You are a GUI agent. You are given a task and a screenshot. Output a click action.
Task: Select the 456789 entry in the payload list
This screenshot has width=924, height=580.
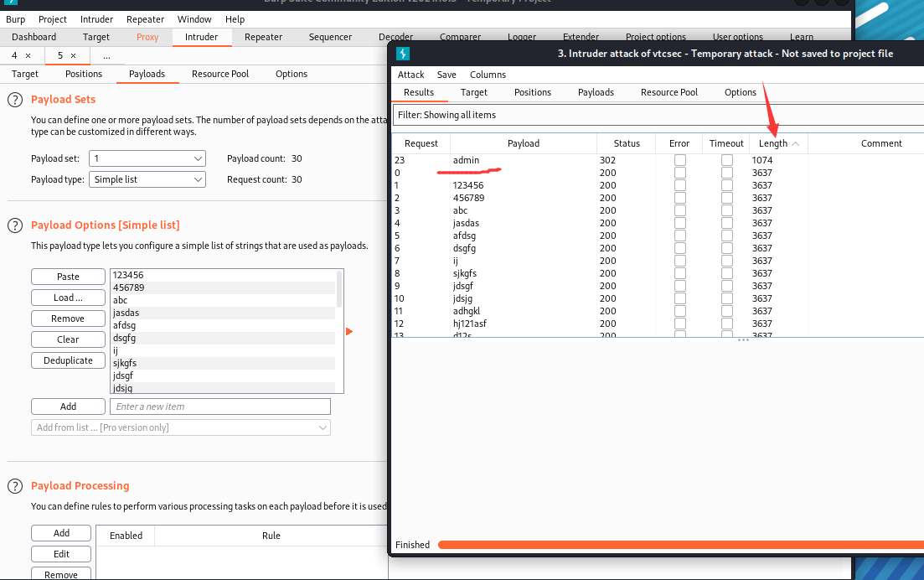coord(223,287)
